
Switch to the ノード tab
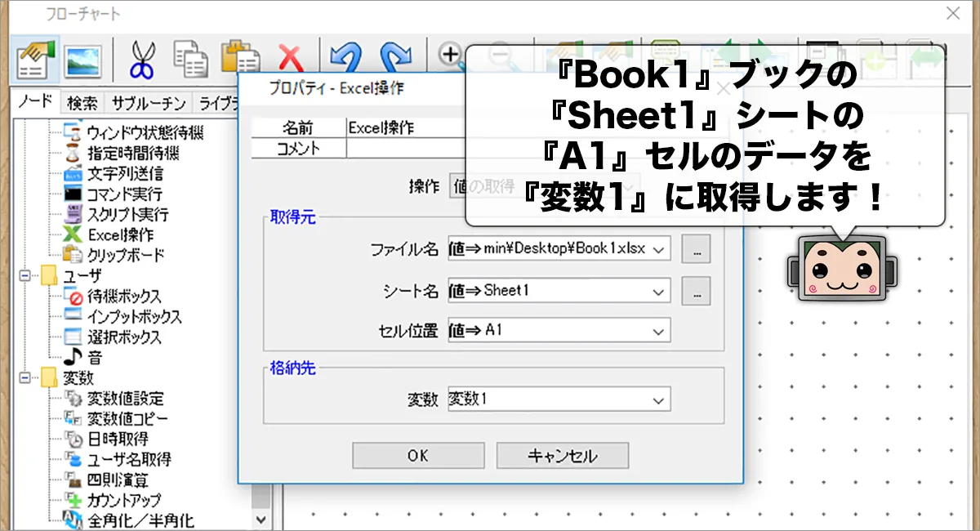tap(36, 102)
